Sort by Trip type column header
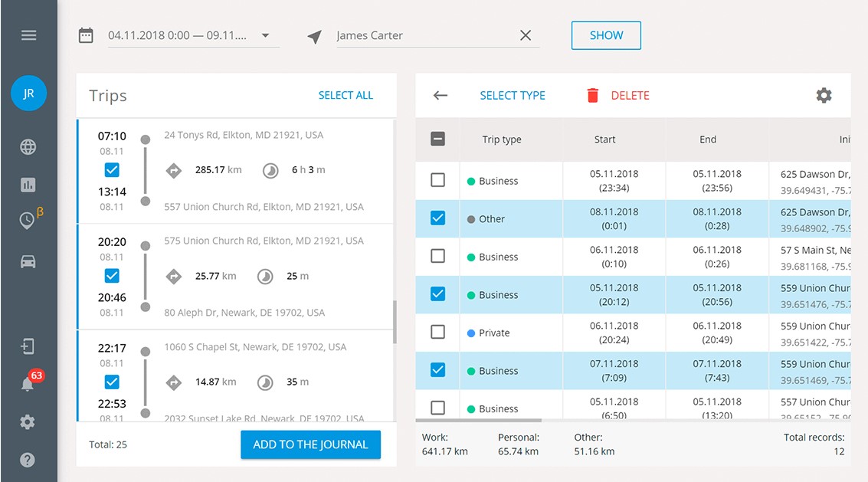868x482 pixels. point(502,139)
